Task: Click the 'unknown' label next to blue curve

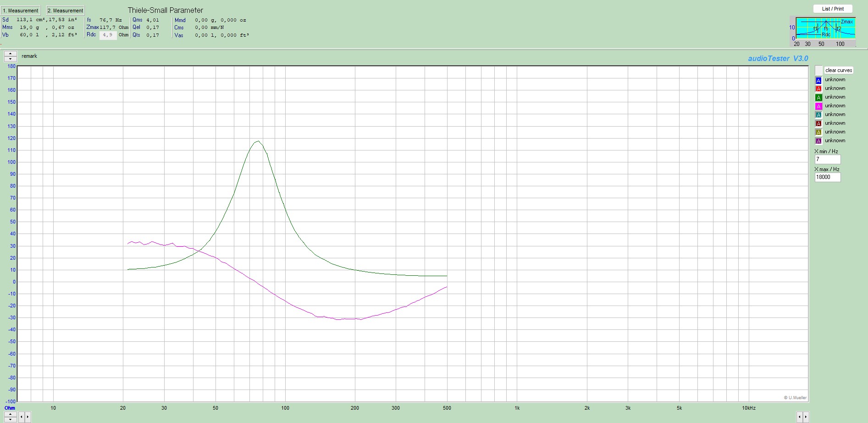Action: click(835, 80)
